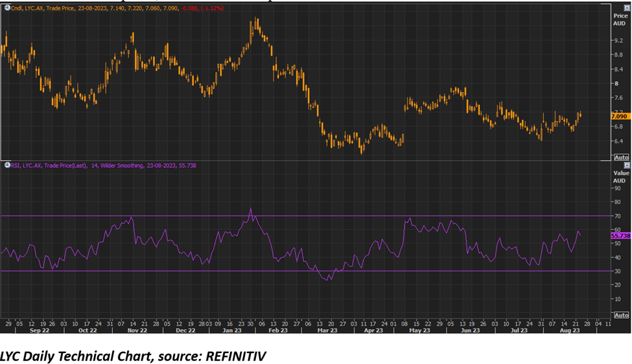This screenshot has height=364, width=632.
Task: Click the 8.4 price axis label
Action: pos(618,69)
